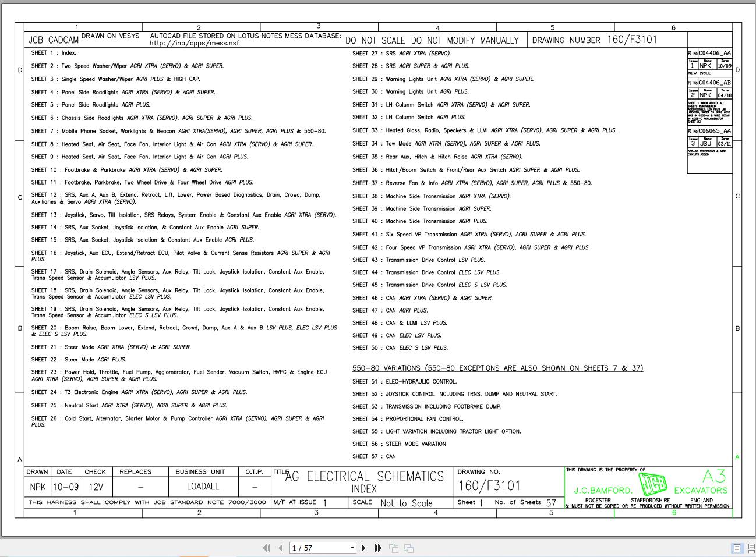756x557 pixels.
Task: Click SHEET 23 Power Hold, Throttle entry
Action: (x=179, y=375)
